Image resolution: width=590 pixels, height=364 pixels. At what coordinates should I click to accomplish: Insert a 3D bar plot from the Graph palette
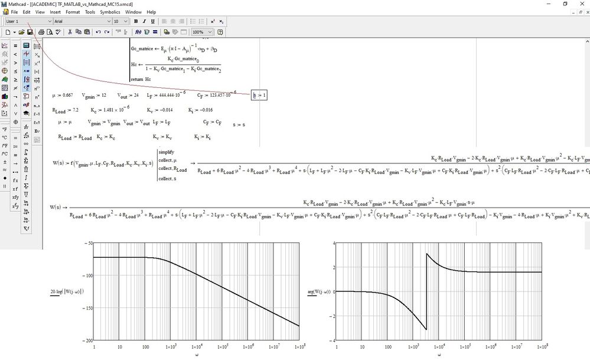[x=5, y=96]
